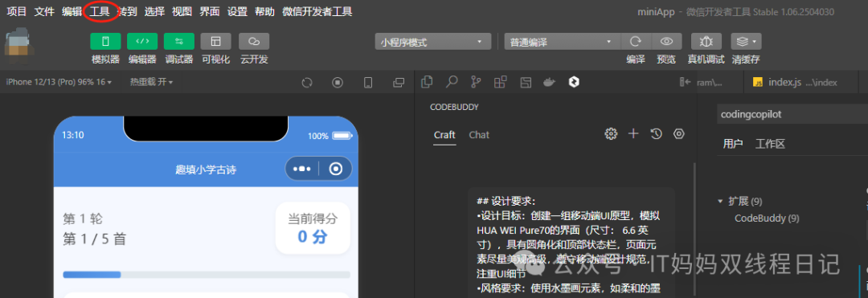
Task: Click the simulator phone device icon
Action: (x=368, y=83)
